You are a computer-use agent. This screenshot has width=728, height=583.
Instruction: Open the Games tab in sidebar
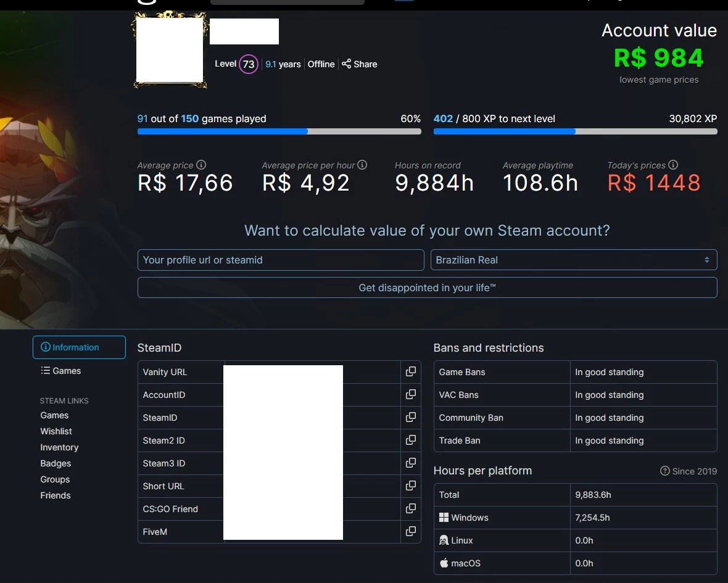61,371
